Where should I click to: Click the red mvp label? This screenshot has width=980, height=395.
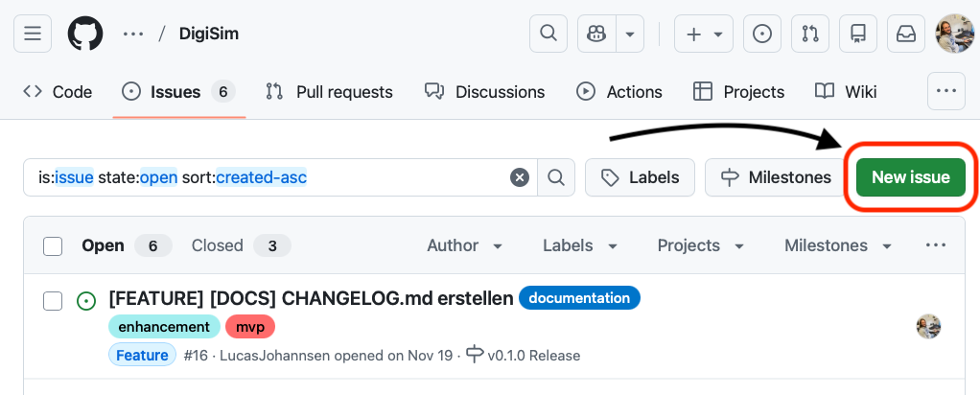[249, 327]
